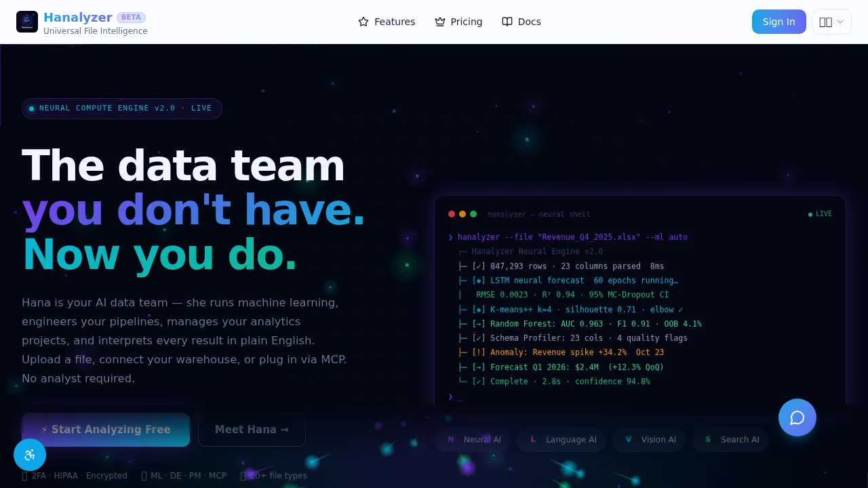Viewport: 868px width, 488px height.
Task: Click the L icon on Language AI chip
Action: tap(533, 439)
